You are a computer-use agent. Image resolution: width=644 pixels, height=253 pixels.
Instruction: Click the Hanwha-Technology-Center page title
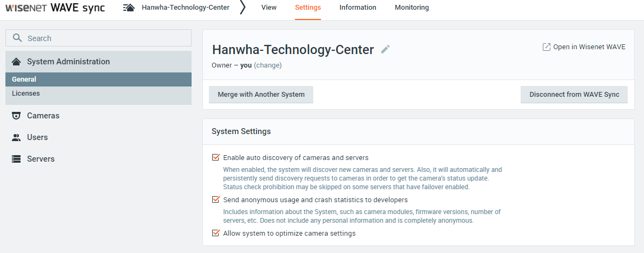click(x=293, y=50)
